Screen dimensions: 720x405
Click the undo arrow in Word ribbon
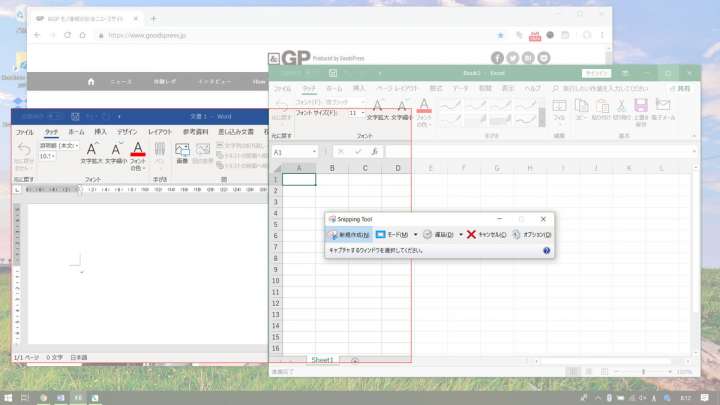pyautogui.click(x=23, y=150)
